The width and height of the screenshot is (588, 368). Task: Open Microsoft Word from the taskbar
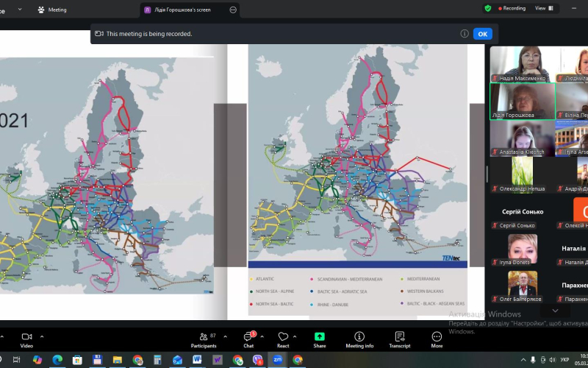click(197, 360)
